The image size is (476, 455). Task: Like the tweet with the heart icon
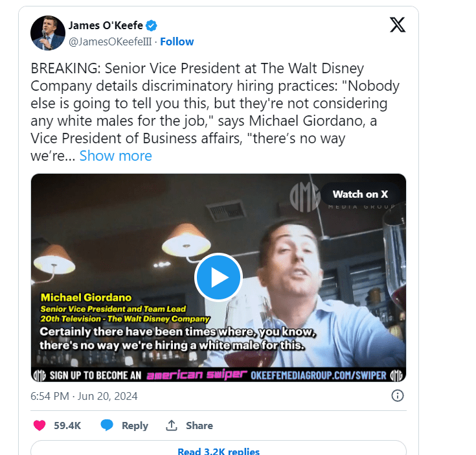point(40,425)
